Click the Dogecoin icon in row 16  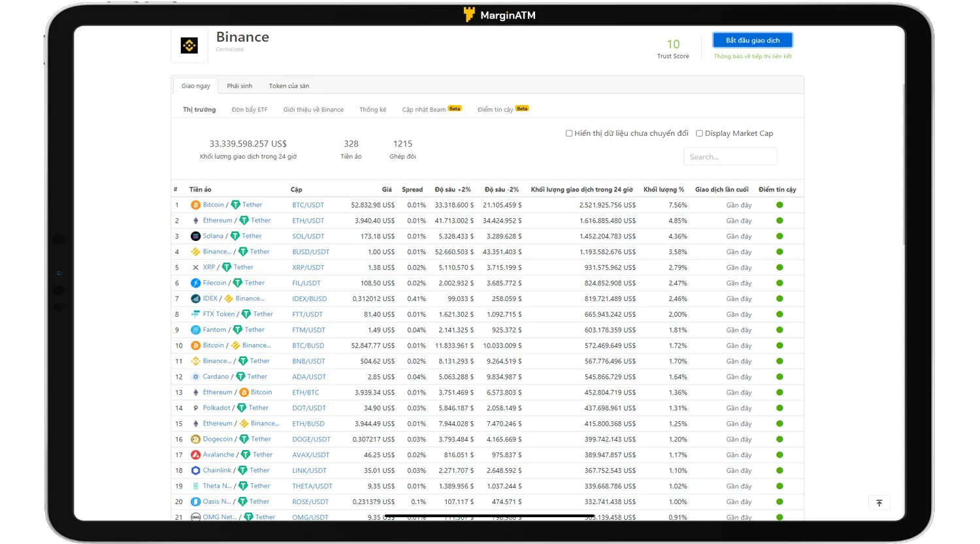click(195, 440)
